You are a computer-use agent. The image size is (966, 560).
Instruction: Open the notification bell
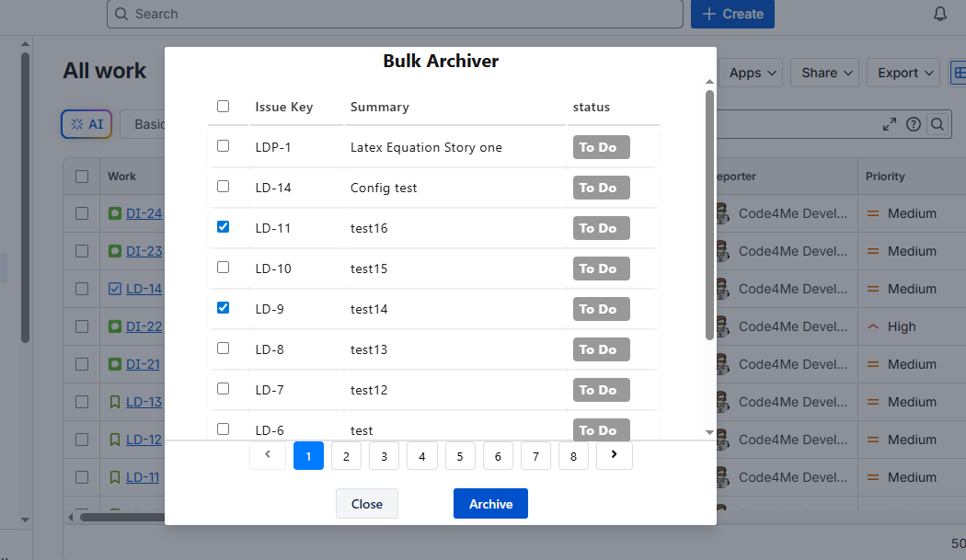coord(939,13)
